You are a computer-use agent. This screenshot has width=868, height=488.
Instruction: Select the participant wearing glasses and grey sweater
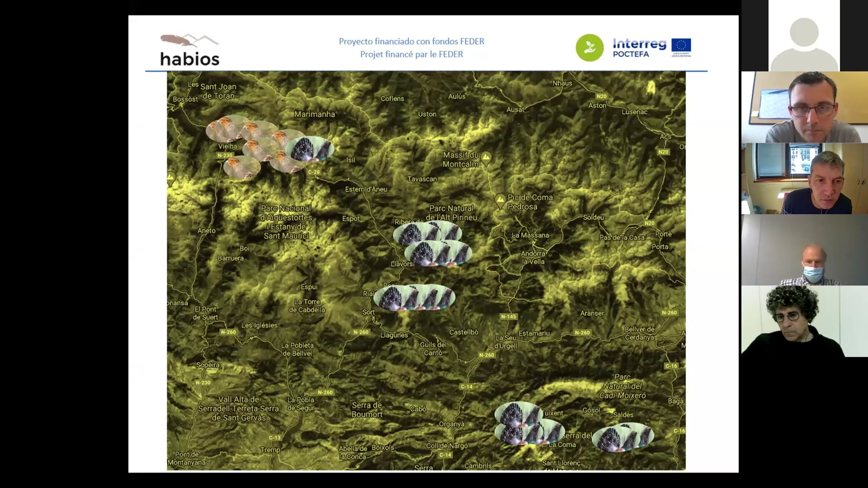click(805, 107)
